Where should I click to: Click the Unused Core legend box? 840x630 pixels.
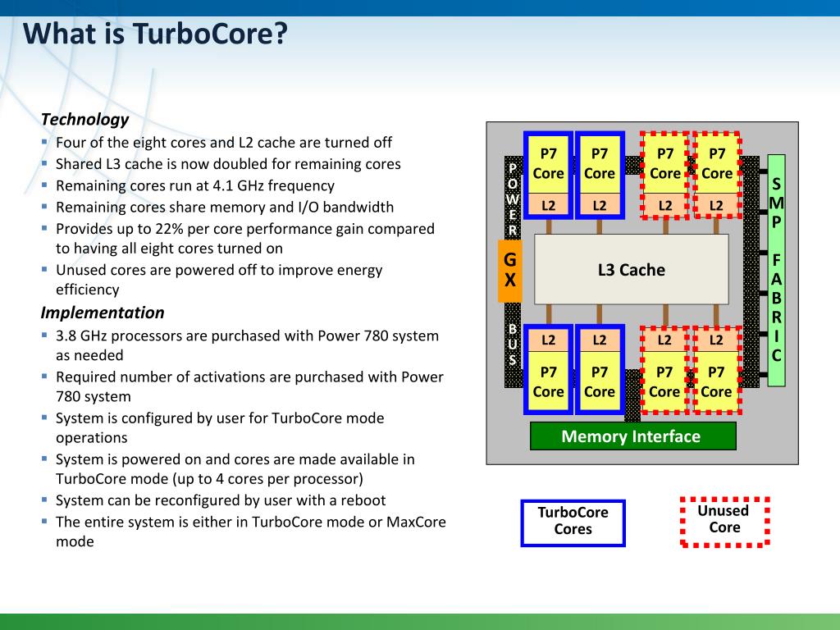[x=725, y=522]
